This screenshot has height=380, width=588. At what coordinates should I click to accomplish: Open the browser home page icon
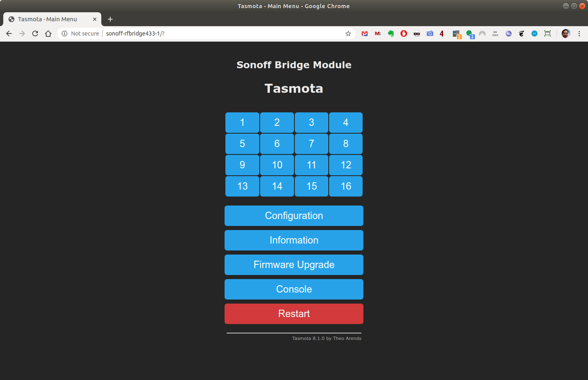(x=48, y=34)
